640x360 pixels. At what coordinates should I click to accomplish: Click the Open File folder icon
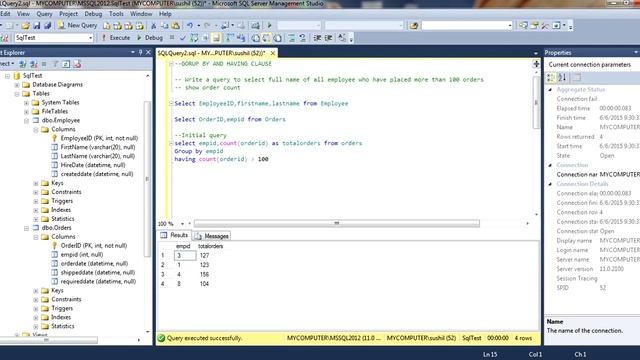(x=25, y=25)
